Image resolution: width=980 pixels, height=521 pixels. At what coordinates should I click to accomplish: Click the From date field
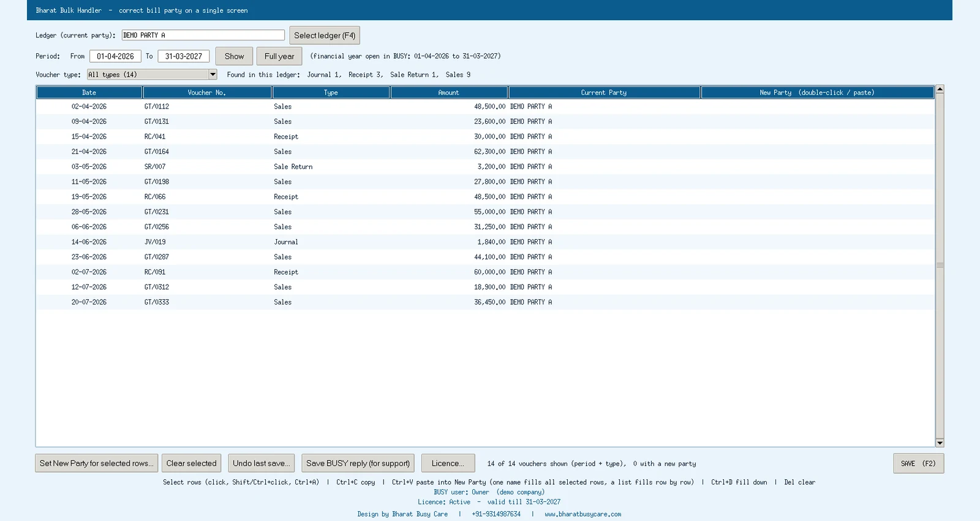coord(115,56)
